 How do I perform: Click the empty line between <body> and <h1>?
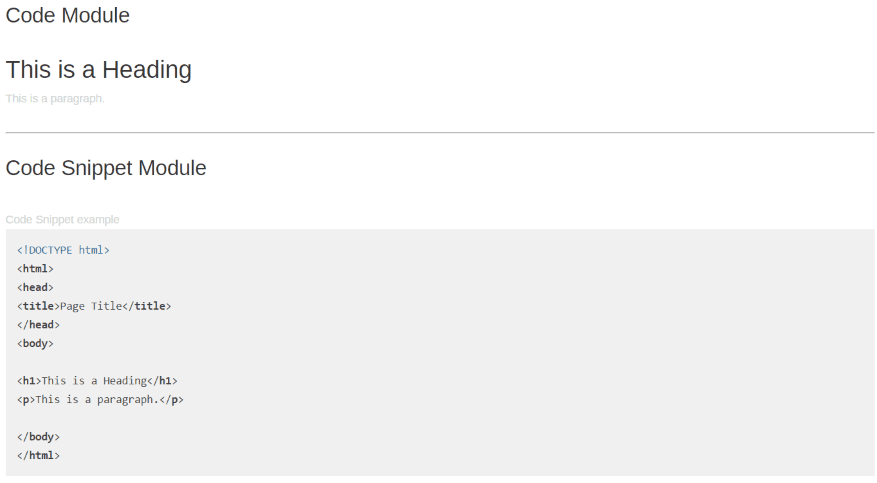tap(100, 362)
